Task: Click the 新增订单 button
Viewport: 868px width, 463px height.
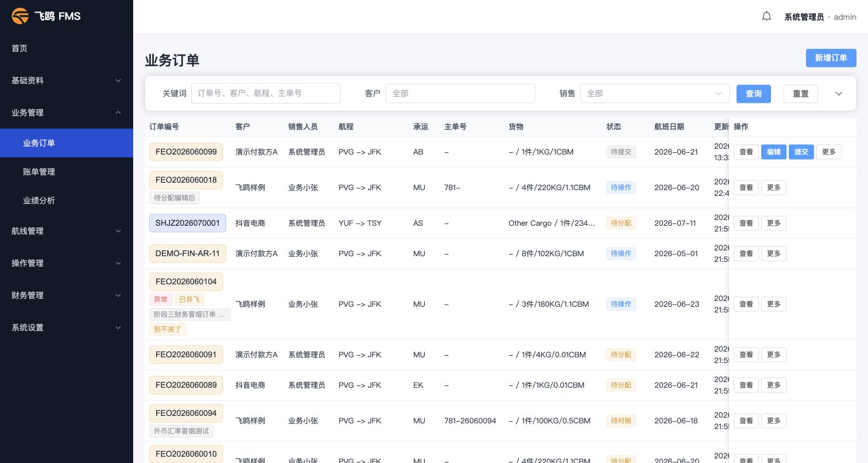Action: (831, 58)
